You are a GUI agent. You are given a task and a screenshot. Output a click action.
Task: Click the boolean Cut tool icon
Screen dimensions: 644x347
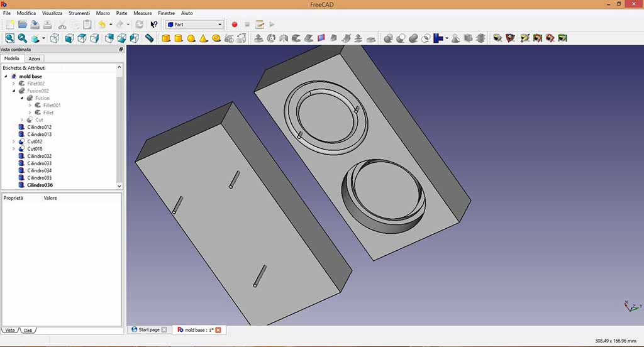click(x=401, y=38)
